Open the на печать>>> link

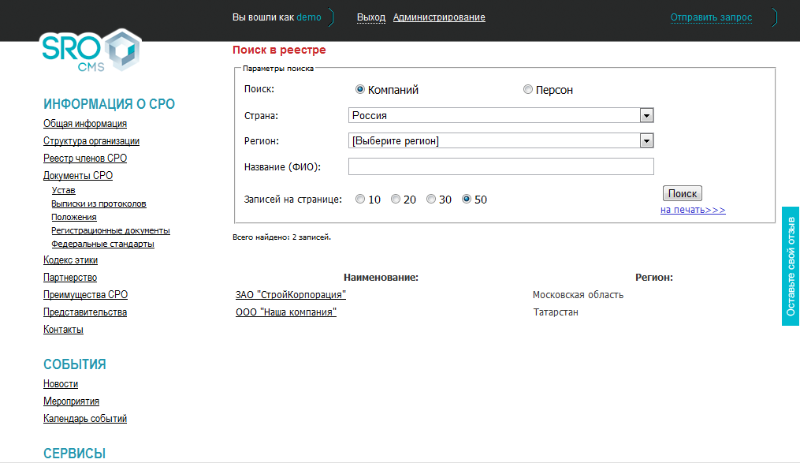point(692,210)
